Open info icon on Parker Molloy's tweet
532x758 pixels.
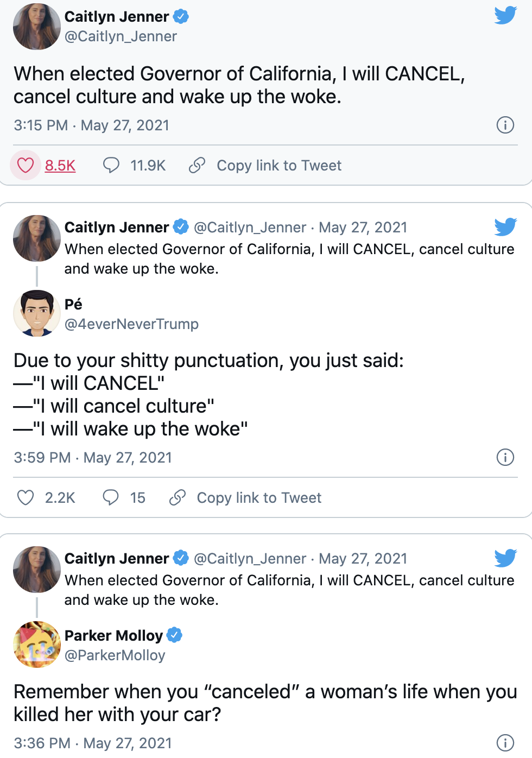point(505,743)
